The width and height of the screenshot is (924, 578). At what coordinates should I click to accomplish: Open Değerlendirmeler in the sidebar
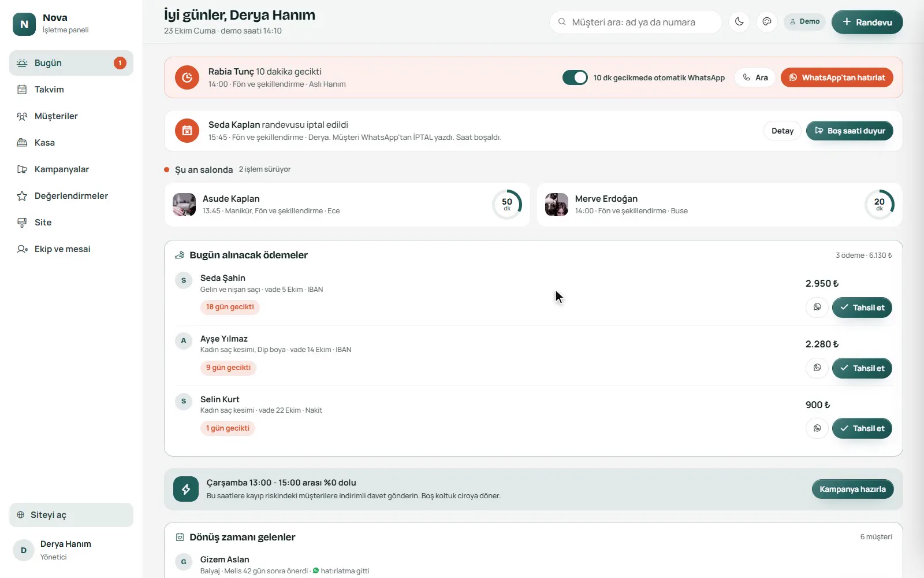71,196
